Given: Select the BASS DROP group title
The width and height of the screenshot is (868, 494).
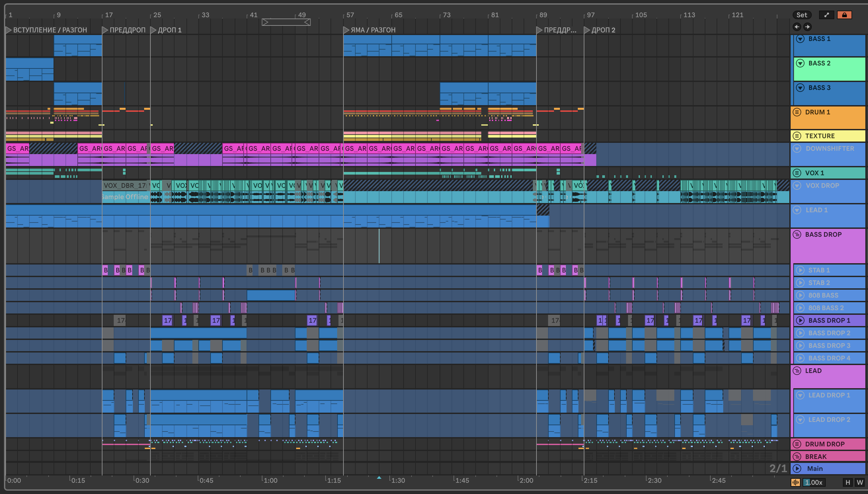Looking at the screenshot, I should click(x=823, y=234).
